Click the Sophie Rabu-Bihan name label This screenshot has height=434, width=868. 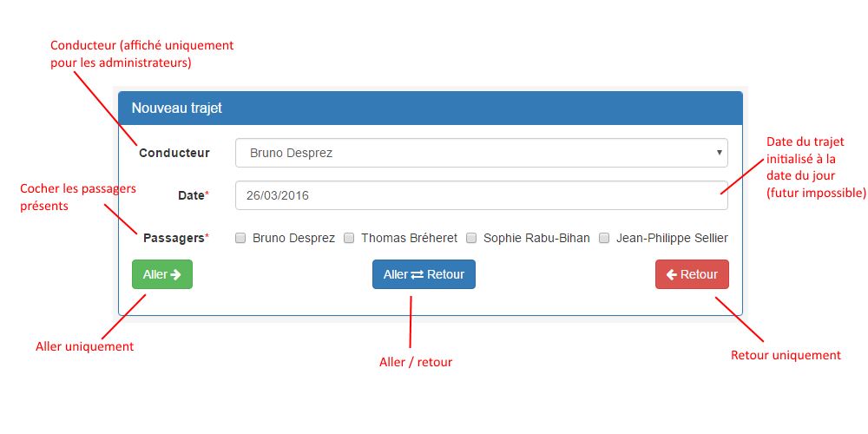pyautogui.click(x=536, y=238)
